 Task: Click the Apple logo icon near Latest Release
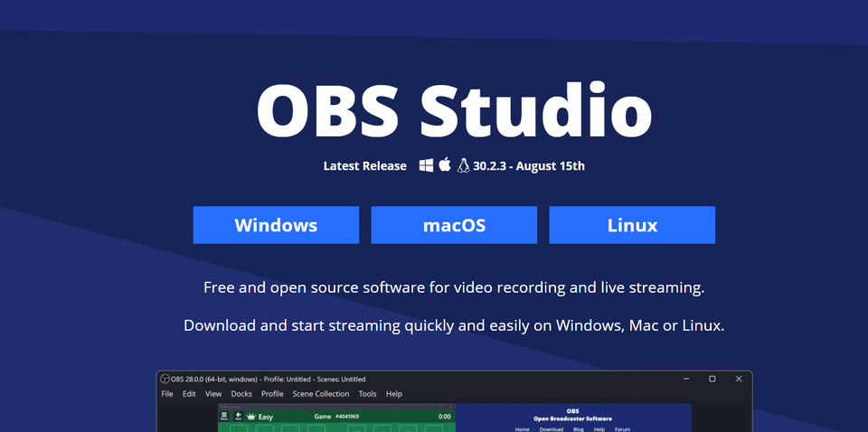pyautogui.click(x=444, y=165)
